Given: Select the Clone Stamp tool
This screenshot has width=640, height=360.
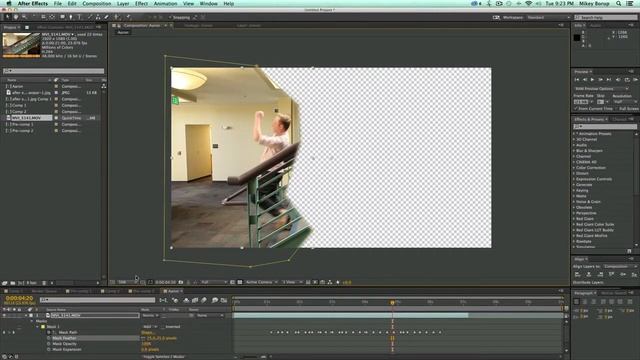Looking at the screenshot, I should (x=98, y=17).
